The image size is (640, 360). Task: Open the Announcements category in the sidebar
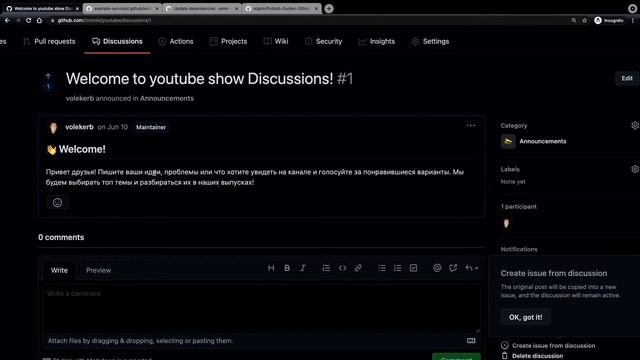click(534, 141)
